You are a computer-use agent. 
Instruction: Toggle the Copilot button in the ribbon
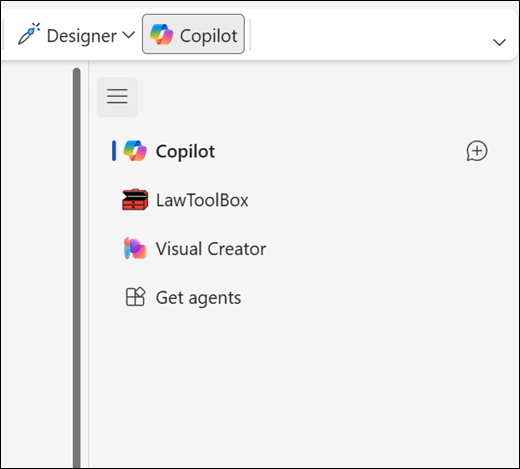[193, 34]
